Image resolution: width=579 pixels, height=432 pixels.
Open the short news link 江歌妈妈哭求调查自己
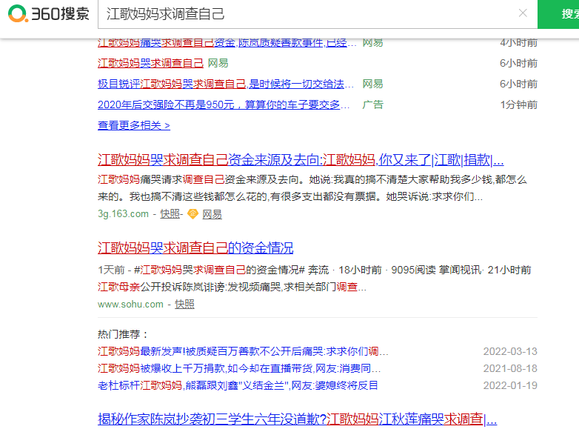click(x=151, y=63)
